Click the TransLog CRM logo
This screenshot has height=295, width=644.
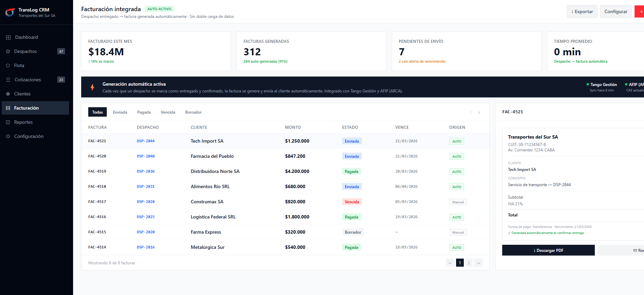pyautogui.click(x=10, y=12)
